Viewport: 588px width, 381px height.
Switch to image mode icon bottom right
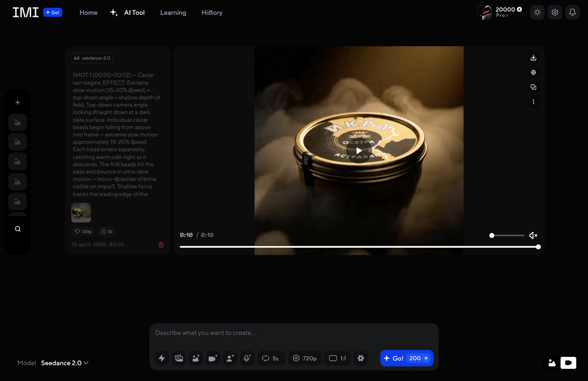point(552,363)
